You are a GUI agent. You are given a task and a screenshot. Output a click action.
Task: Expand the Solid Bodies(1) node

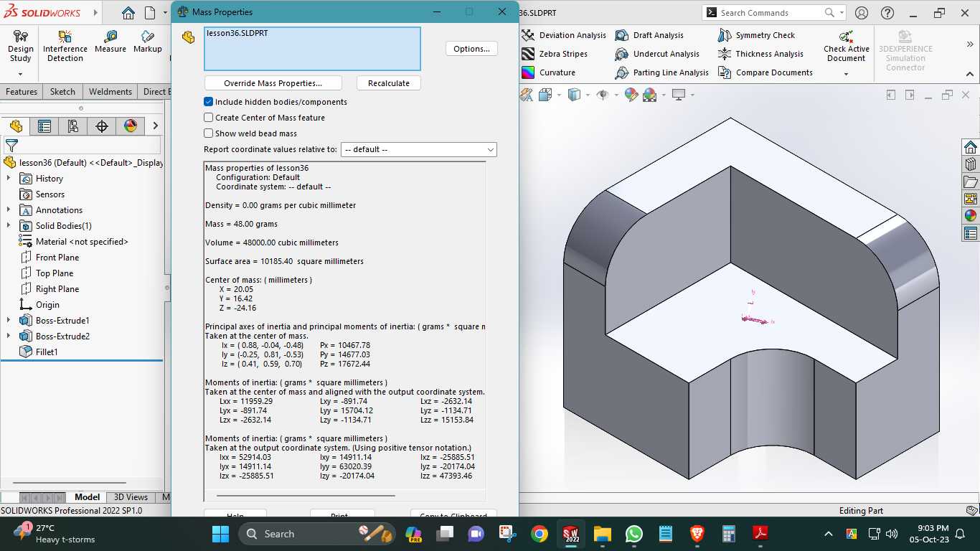[x=9, y=226]
